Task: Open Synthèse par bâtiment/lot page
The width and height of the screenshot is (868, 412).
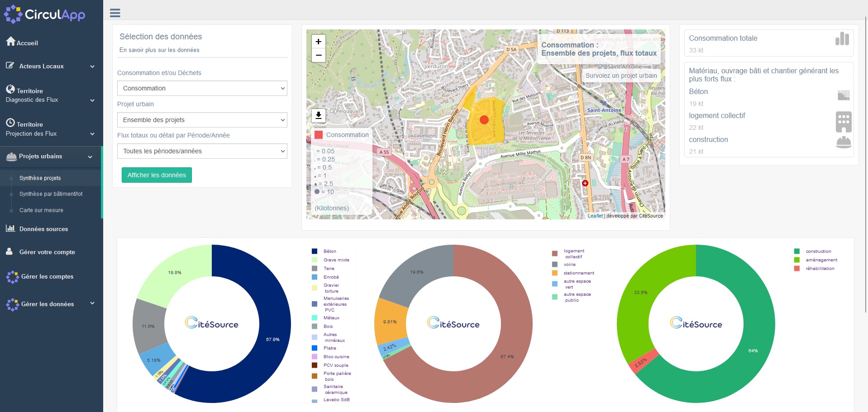Action: [x=51, y=194]
